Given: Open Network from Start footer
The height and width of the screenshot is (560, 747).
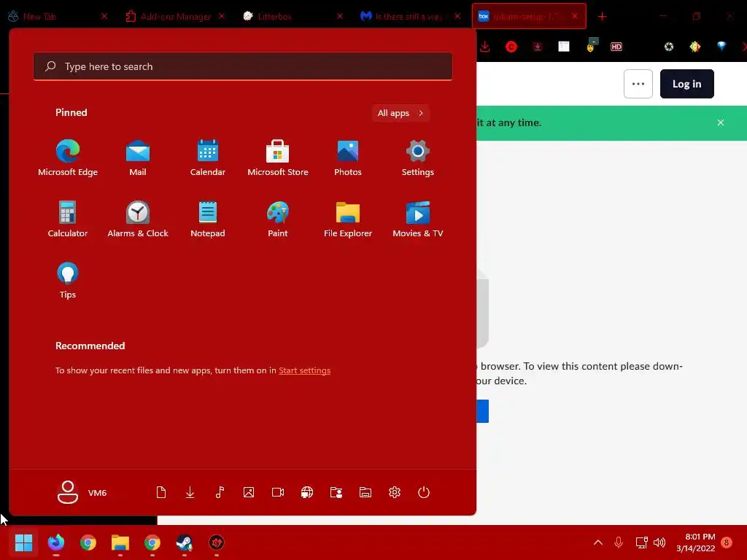Looking at the screenshot, I should tap(307, 492).
